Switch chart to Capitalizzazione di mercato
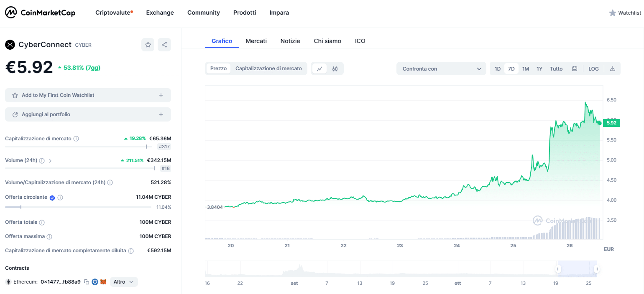The image size is (644, 294). (268, 68)
